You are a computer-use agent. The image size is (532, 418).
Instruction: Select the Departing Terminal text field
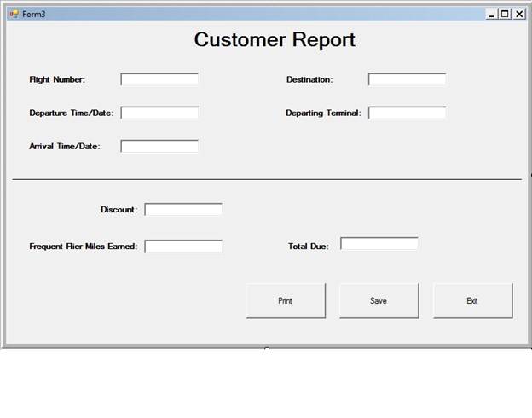tap(407, 113)
